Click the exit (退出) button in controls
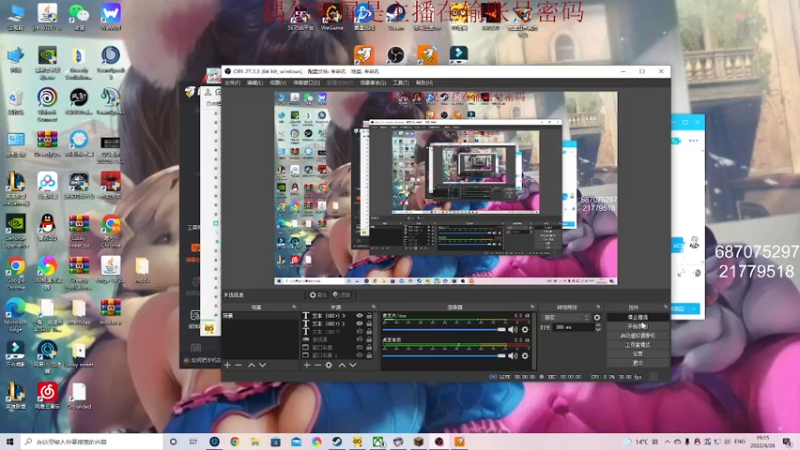The height and width of the screenshot is (450, 800). click(638, 363)
